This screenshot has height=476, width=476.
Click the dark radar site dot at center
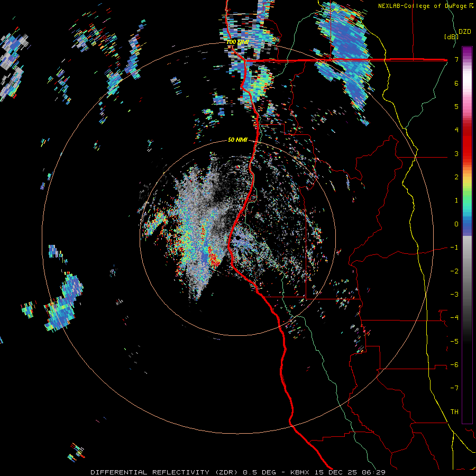point(238,238)
